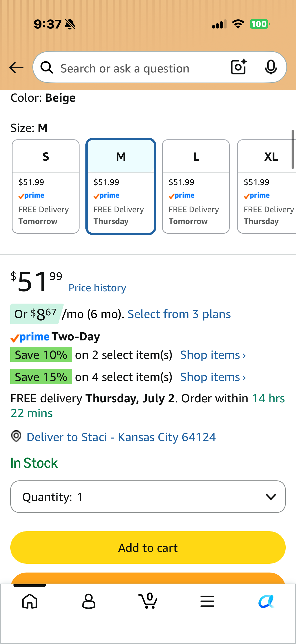296x644 pixels.
Task: Go to Home tab icon
Action: [30, 601]
